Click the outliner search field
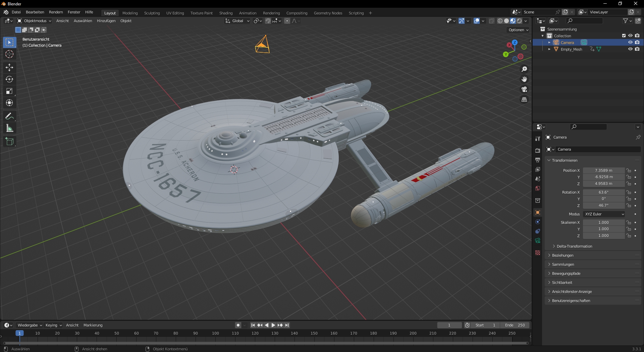 click(x=584, y=21)
